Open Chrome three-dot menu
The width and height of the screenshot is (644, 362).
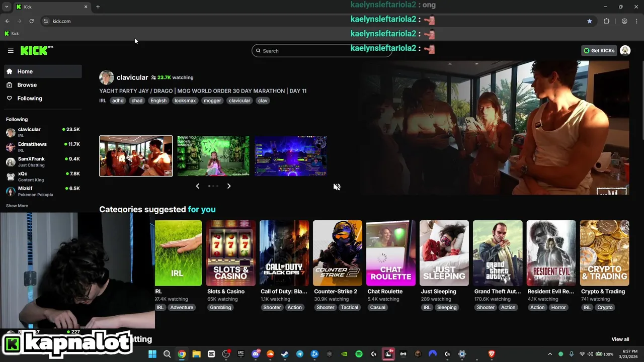tap(637, 21)
